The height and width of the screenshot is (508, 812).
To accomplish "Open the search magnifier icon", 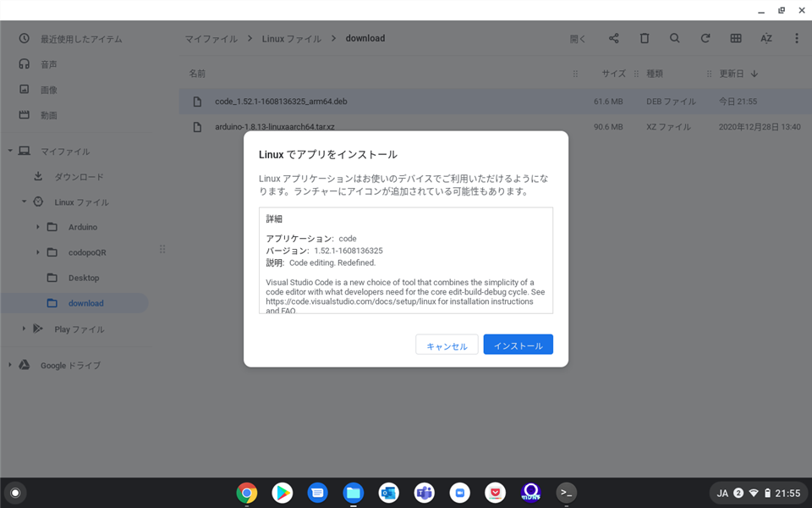I will click(674, 38).
